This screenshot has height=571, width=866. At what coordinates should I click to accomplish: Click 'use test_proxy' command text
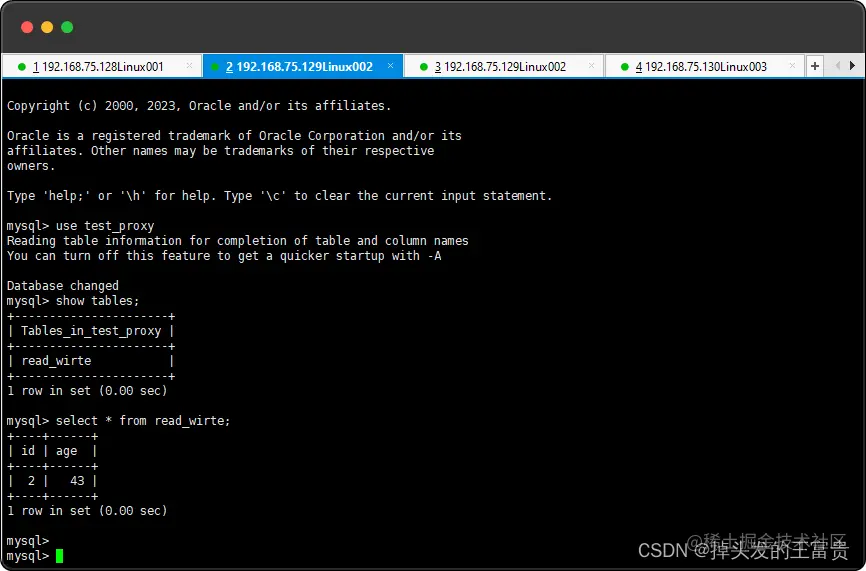click(105, 226)
